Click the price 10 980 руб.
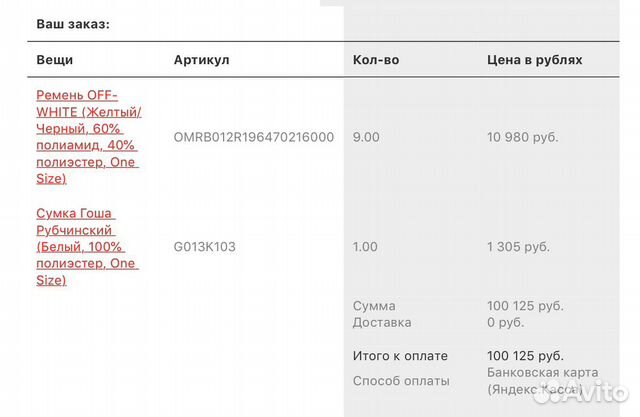The width and height of the screenshot is (640, 417). point(522,137)
